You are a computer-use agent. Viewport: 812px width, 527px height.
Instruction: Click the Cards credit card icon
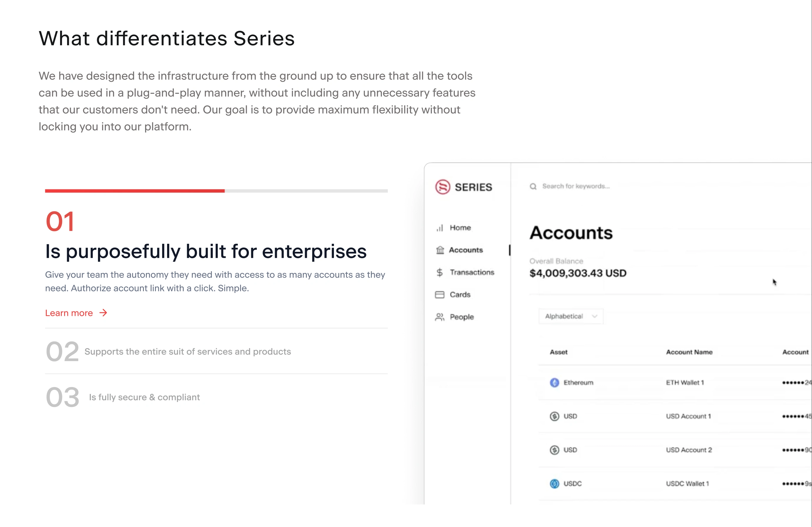coord(440,295)
